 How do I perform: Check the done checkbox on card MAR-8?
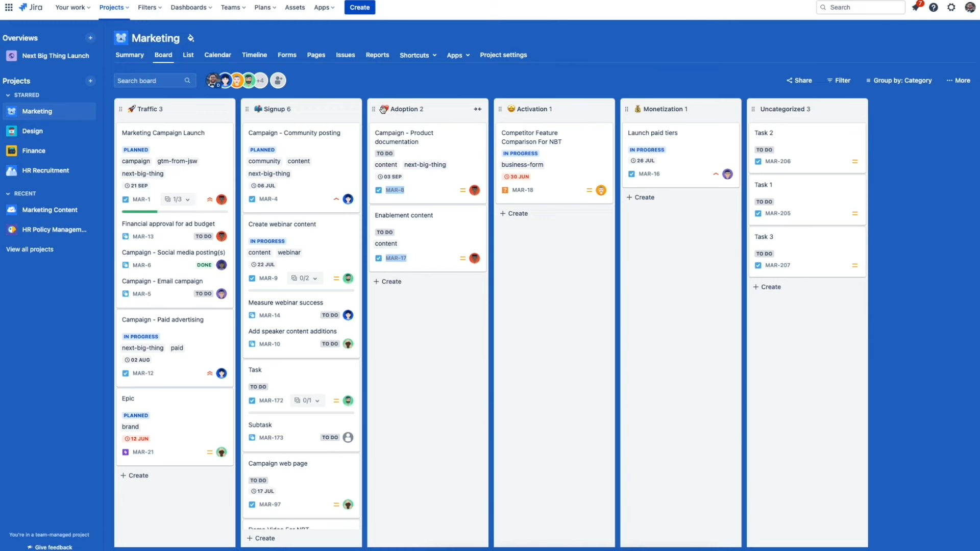[x=378, y=190]
